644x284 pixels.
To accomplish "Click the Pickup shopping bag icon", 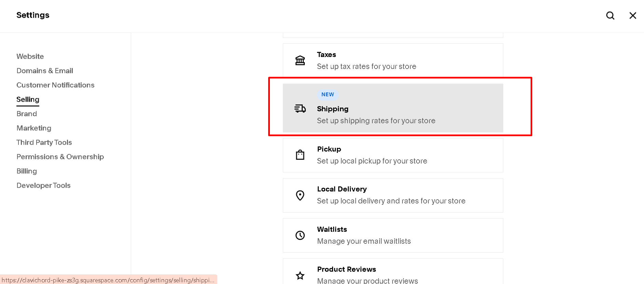I will pos(300,155).
